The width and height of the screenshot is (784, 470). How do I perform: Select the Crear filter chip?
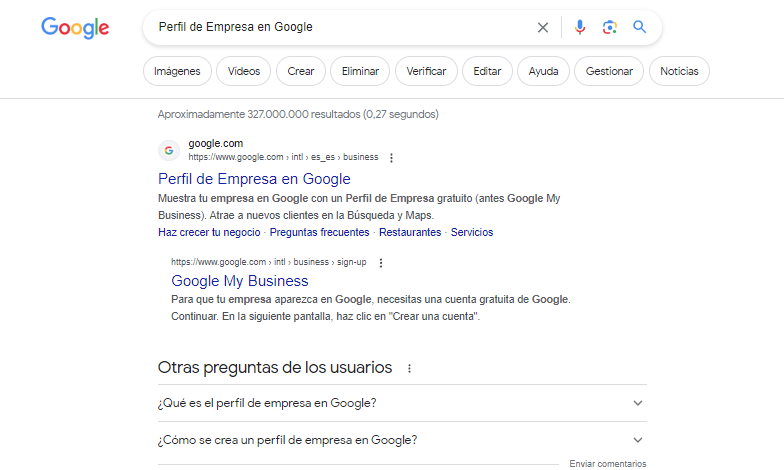[300, 71]
